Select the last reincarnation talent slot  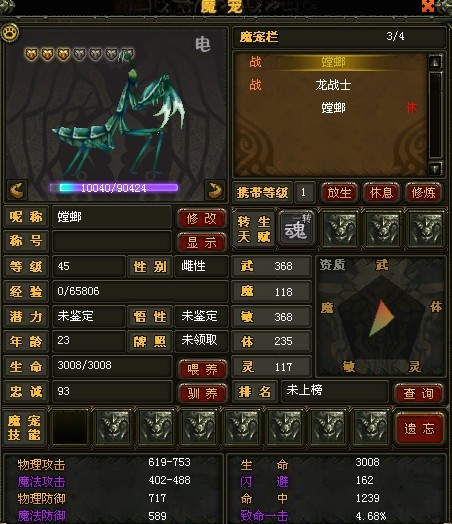[427, 229]
